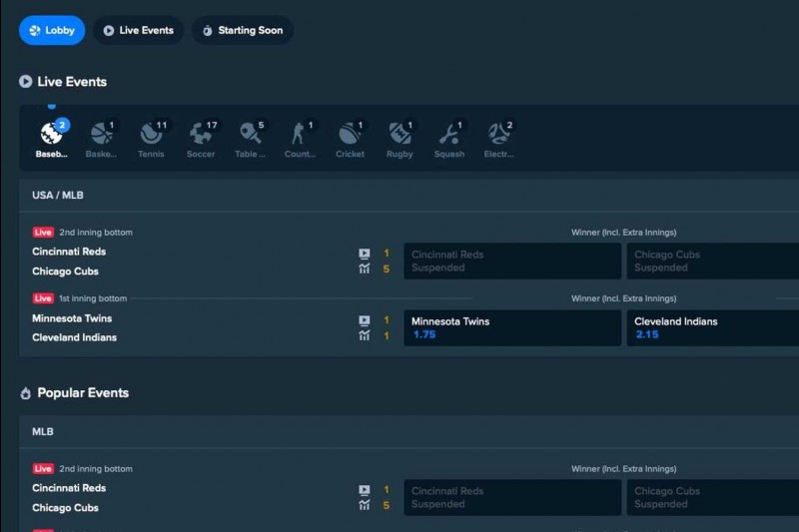Click suspended Chicago Cubs odds in Popular Events
This screenshot has height=532, width=799.
pyautogui.click(x=713, y=497)
